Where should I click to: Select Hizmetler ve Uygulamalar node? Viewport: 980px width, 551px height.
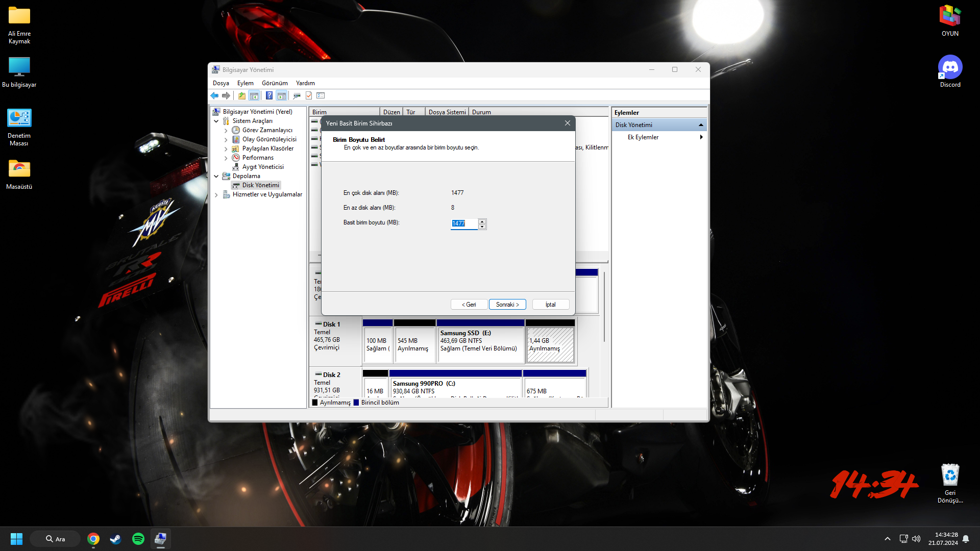tap(267, 194)
